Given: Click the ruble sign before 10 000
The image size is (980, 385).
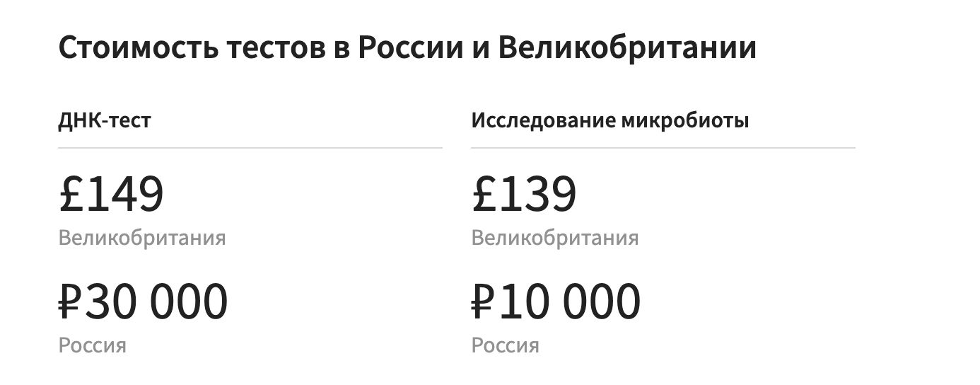Looking at the screenshot, I should tap(484, 301).
